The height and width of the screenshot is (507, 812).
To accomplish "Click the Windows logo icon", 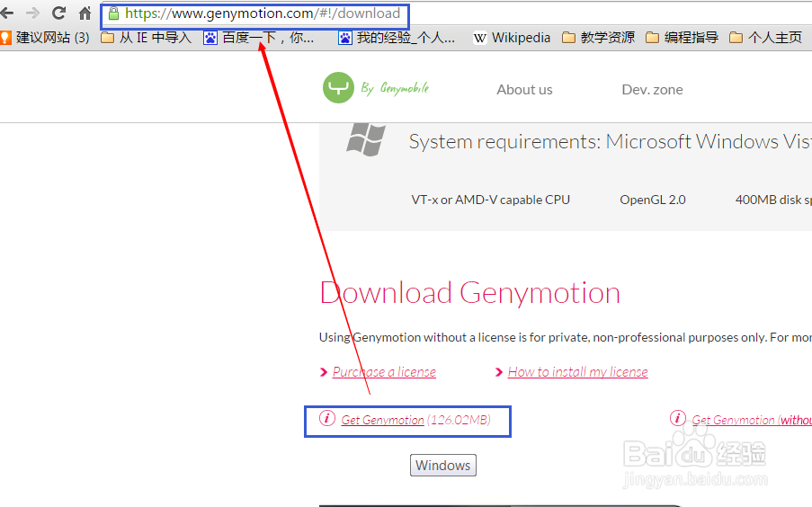I will 366,139.
